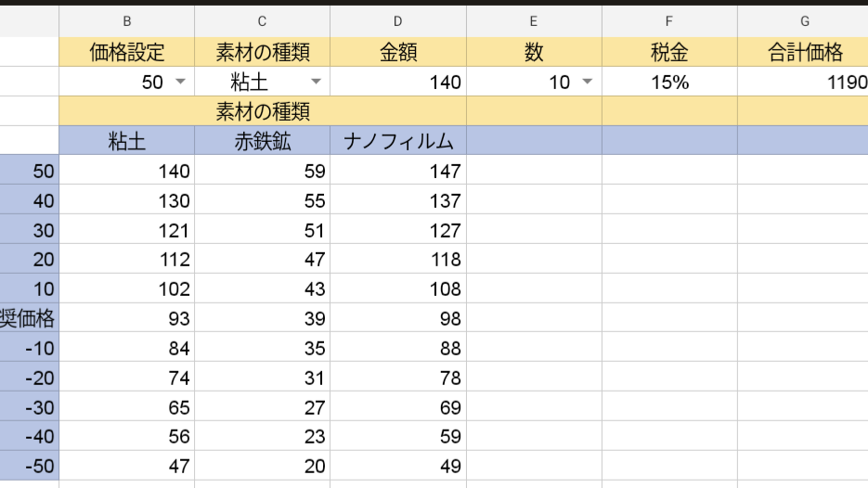868x488 pixels.
Task: Select column B header
Action: point(126,20)
